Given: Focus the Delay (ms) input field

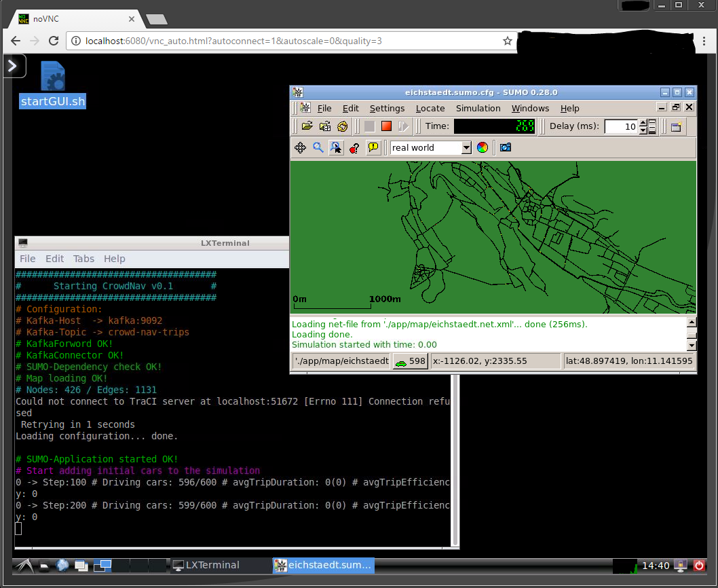Looking at the screenshot, I should tap(622, 126).
